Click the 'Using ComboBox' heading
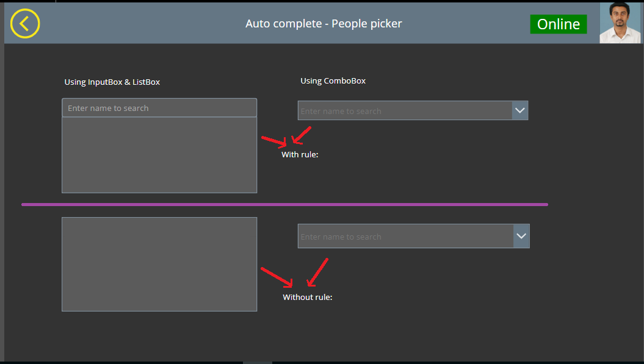This screenshot has height=364, width=644. pyautogui.click(x=333, y=80)
